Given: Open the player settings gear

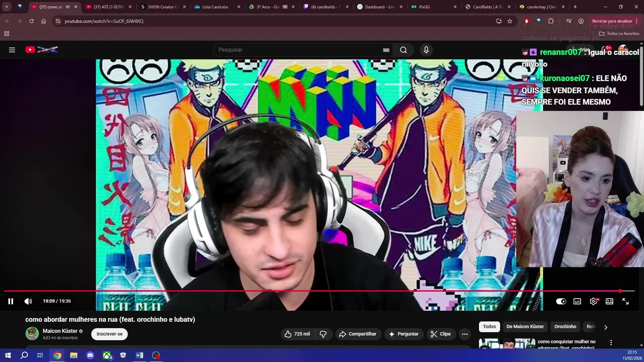Looking at the screenshot, I should (594, 301).
